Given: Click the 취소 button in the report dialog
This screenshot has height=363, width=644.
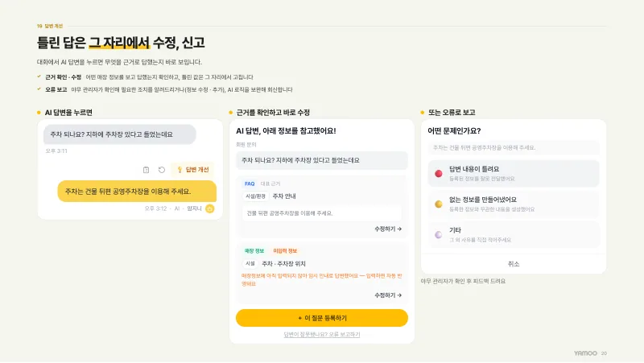Looking at the screenshot, I should 514,264.
